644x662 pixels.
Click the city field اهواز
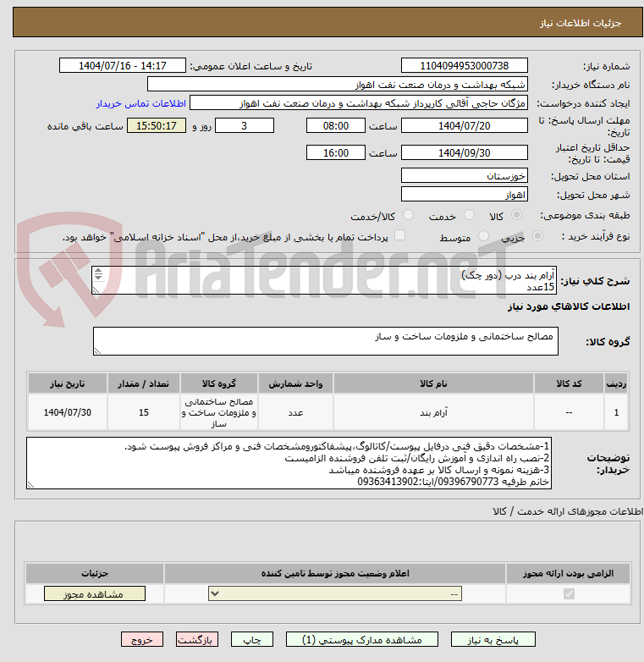pos(465,194)
